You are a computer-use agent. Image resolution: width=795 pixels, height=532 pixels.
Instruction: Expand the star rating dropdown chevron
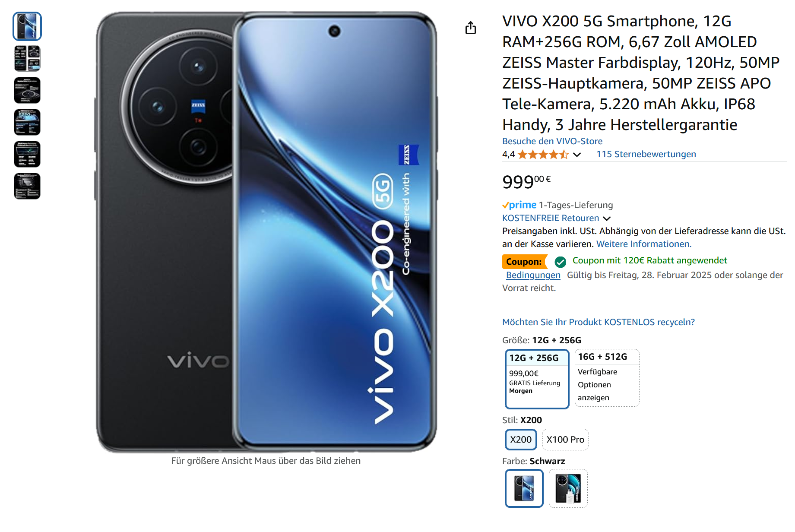coord(577,155)
